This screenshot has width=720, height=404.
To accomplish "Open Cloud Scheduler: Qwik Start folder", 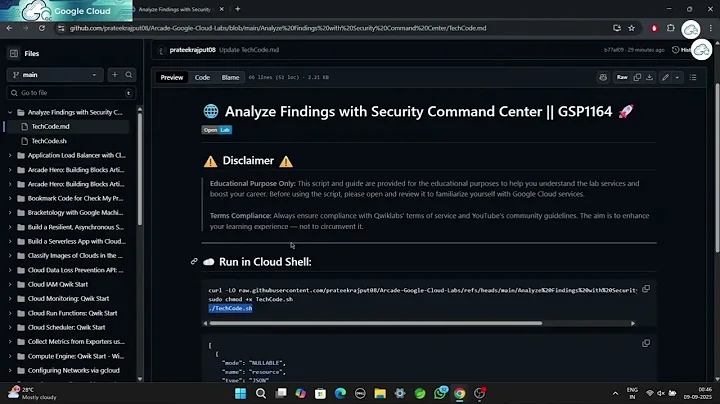I will click(66, 327).
